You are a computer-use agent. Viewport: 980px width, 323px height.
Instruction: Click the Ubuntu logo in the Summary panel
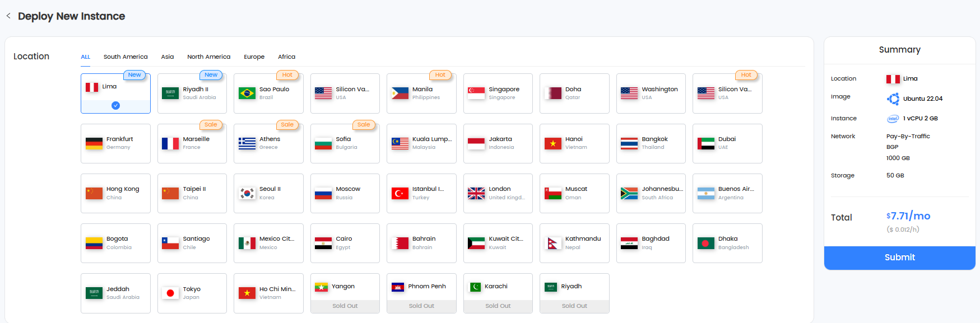coord(893,99)
